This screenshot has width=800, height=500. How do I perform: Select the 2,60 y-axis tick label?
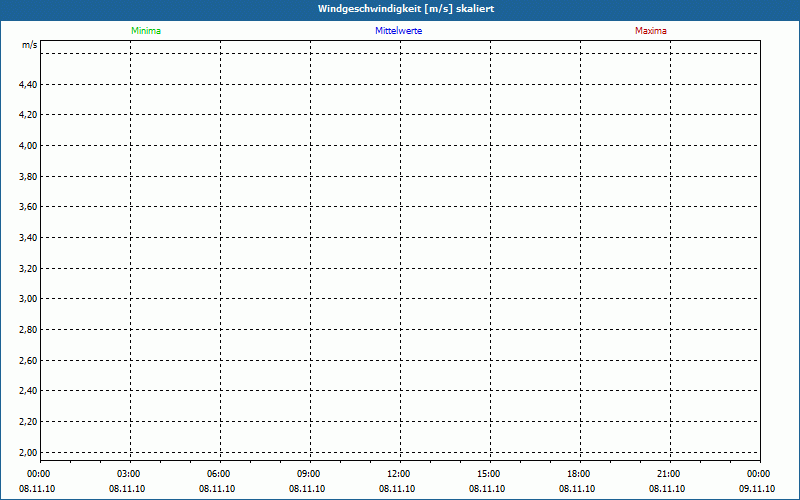click(x=28, y=360)
